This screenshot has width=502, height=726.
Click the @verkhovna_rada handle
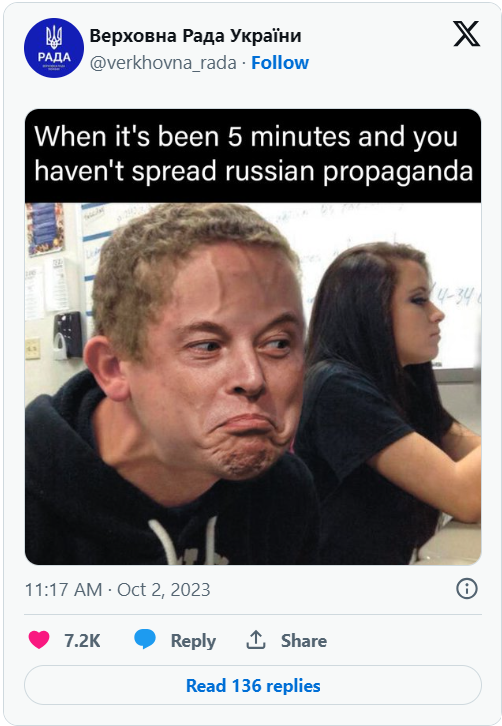(163, 63)
